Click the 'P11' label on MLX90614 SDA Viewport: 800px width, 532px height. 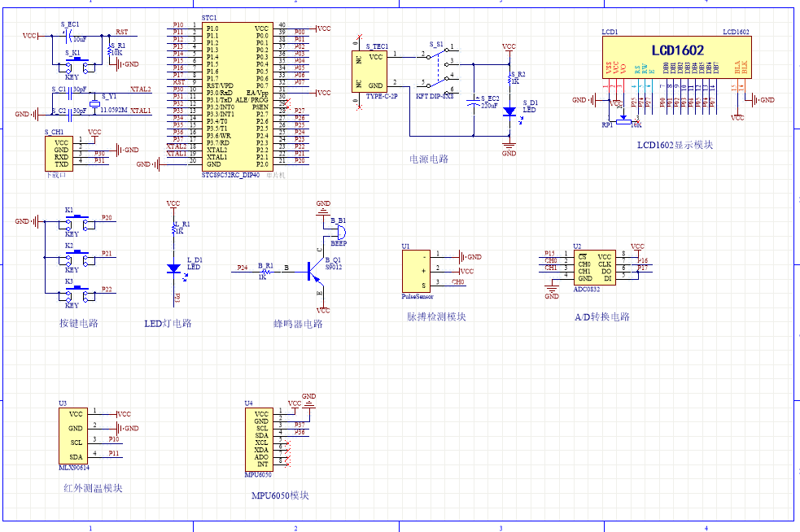click(x=114, y=453)
